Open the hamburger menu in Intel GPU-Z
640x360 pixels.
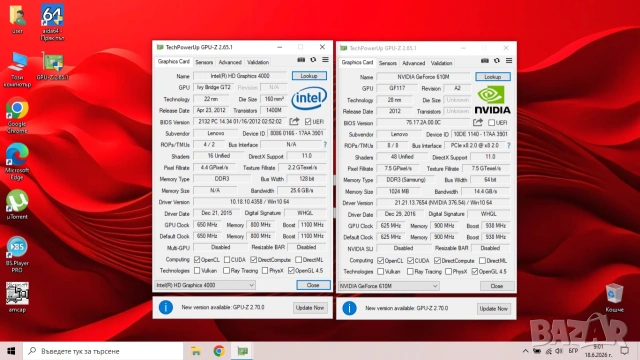tap(325, 60)
